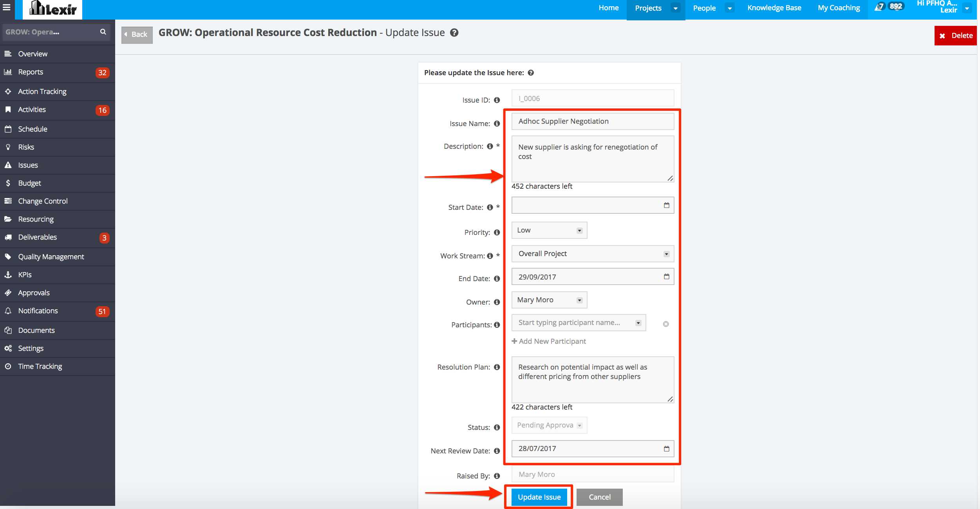Open Change Control in the sidebar
Screen dimensions: 980x509
pyautogui.click(x=43, y=201)
